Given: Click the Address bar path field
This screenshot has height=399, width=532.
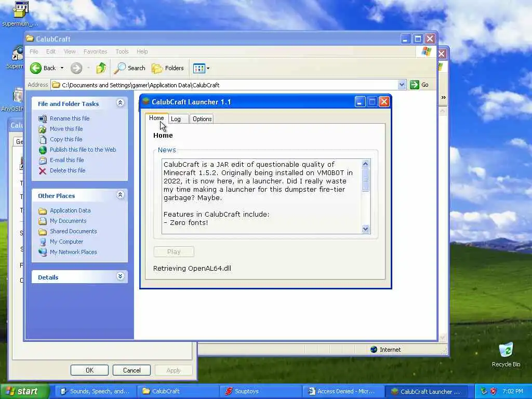Looking at the screenshot, I should coord(224,85).
